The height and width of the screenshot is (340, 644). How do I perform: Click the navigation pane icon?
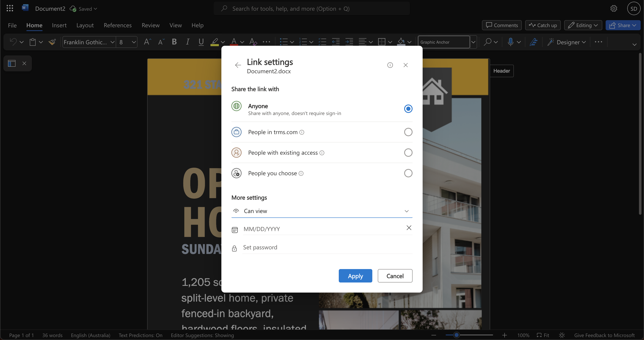[12, 63]
